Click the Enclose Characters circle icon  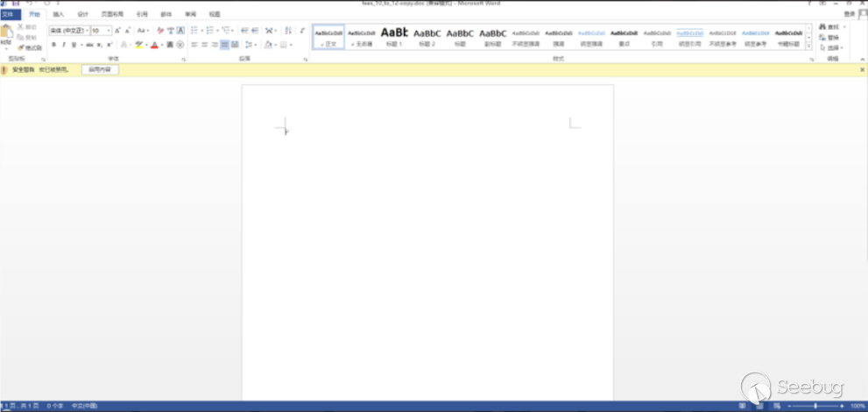(x=180, y=45)
